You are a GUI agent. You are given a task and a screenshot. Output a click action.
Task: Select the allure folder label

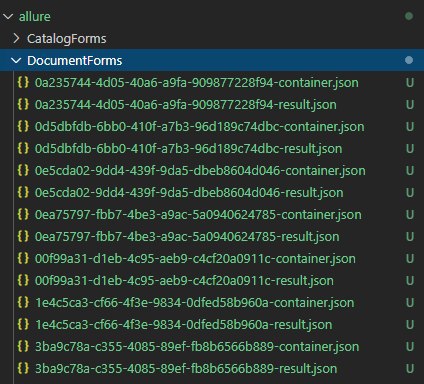(x=35, y=16)
